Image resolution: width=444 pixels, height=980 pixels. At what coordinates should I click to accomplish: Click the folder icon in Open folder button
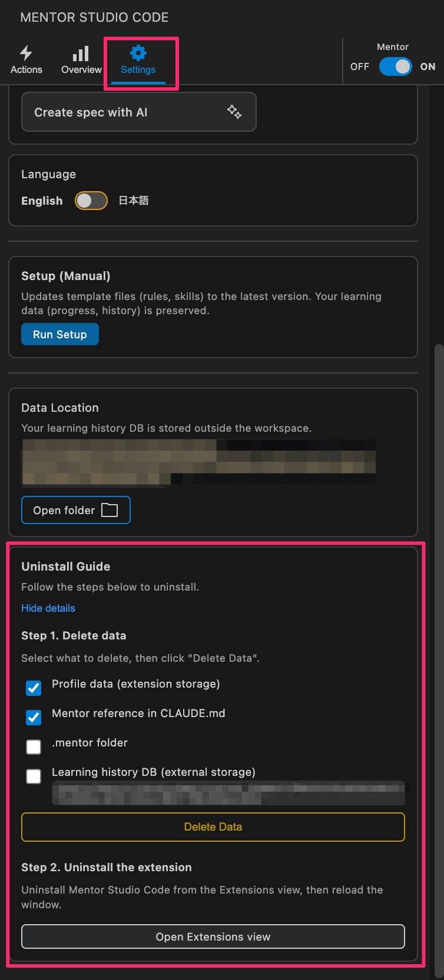coord(110,509)
